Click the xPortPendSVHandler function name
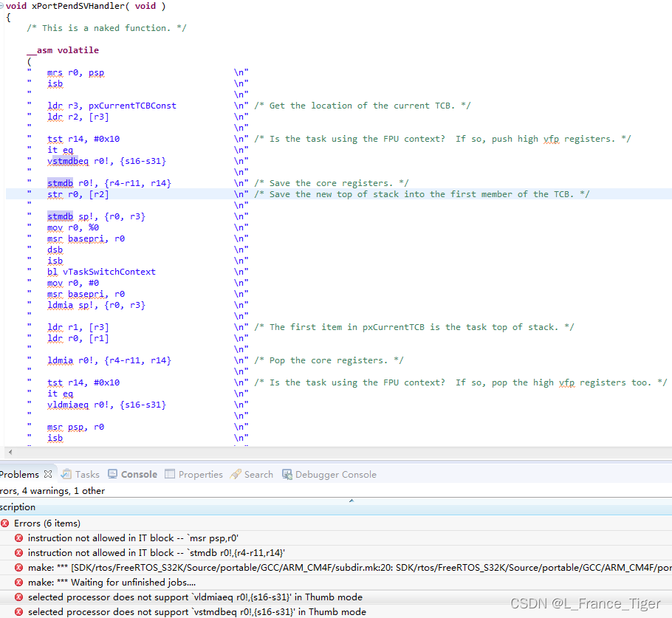This screenshot has height=618, width=672. (78, 6)
